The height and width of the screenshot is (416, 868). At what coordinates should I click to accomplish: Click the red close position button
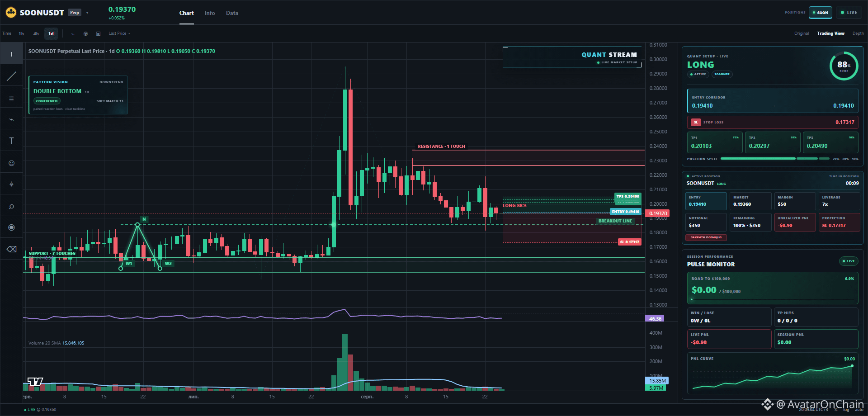click(706, 237)
